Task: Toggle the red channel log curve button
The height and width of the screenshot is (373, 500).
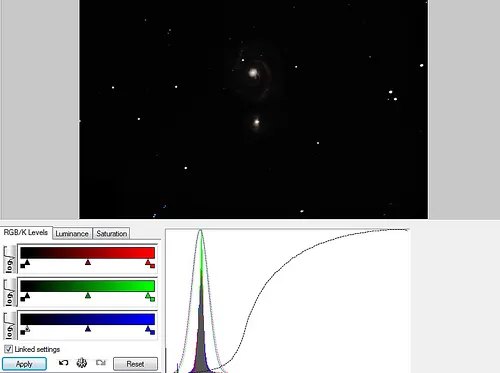Action: 9,259
